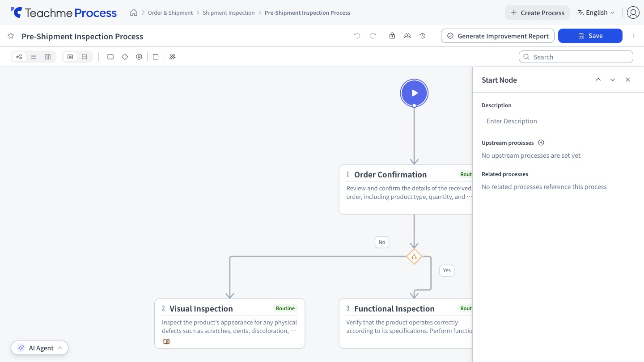Expand the AI Agent panel
This screenshot has width=644, height=362.
click(40, 348)
